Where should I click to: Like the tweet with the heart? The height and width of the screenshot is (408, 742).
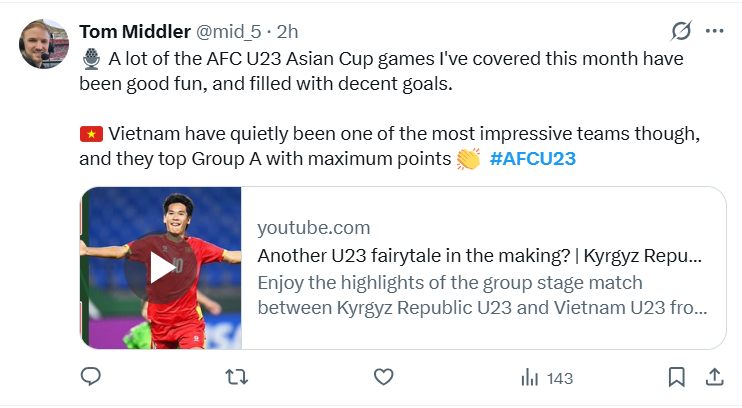point(383,377)
